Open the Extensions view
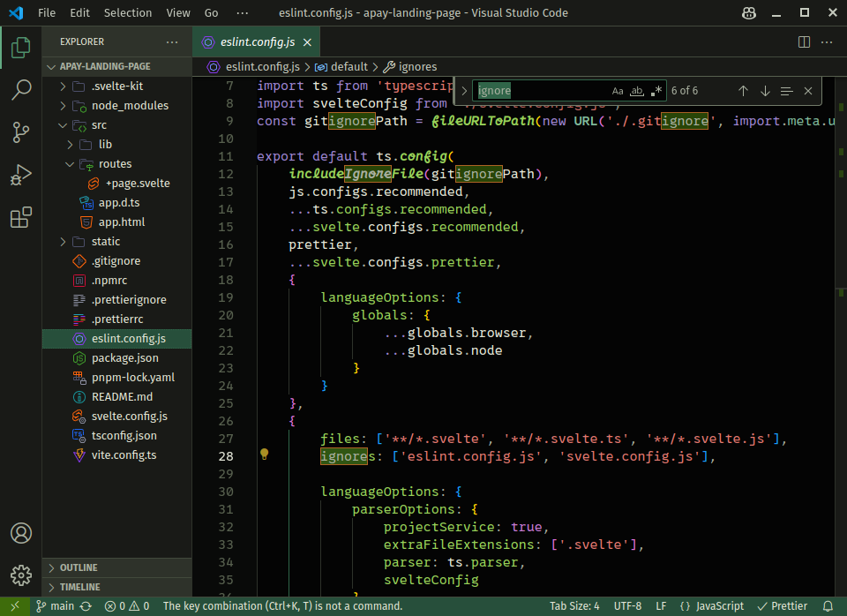Viewport: 847px width, 616px height. (x=20, y=217)
